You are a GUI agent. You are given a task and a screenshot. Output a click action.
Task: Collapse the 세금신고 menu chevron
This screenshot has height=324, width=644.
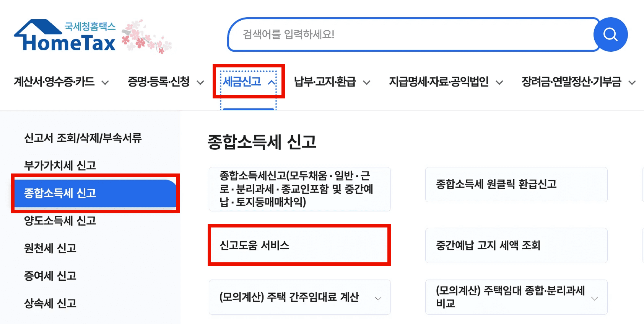point(272,82)
